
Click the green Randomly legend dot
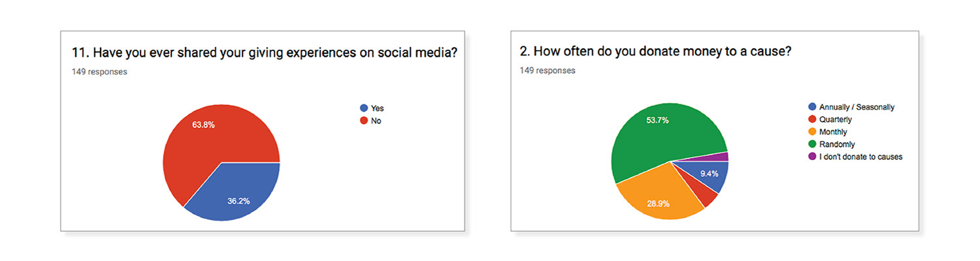pos(812,144)
